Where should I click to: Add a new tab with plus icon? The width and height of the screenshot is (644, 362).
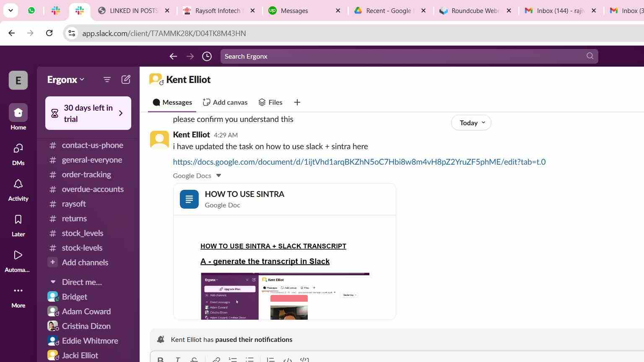(297, 102)
